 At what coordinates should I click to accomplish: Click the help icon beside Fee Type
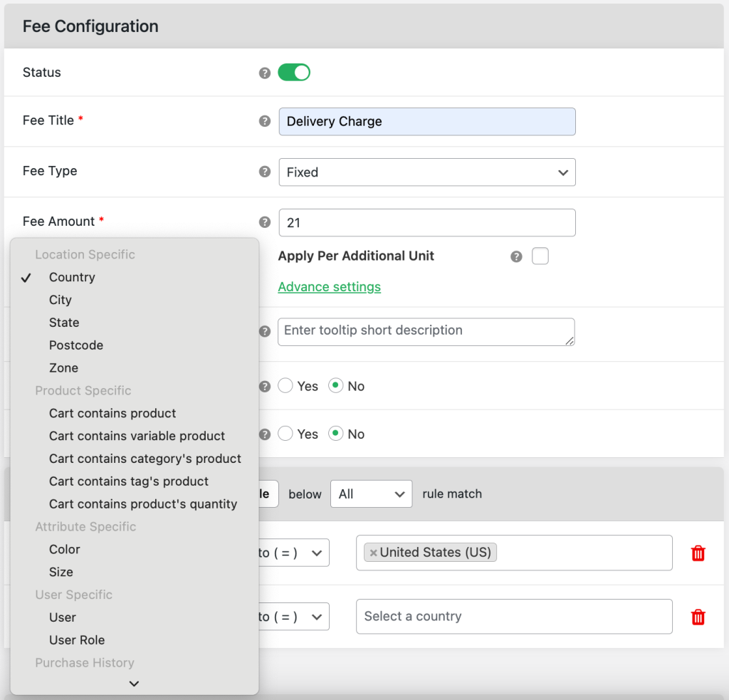pyautogui.click(x=265, y=172)
